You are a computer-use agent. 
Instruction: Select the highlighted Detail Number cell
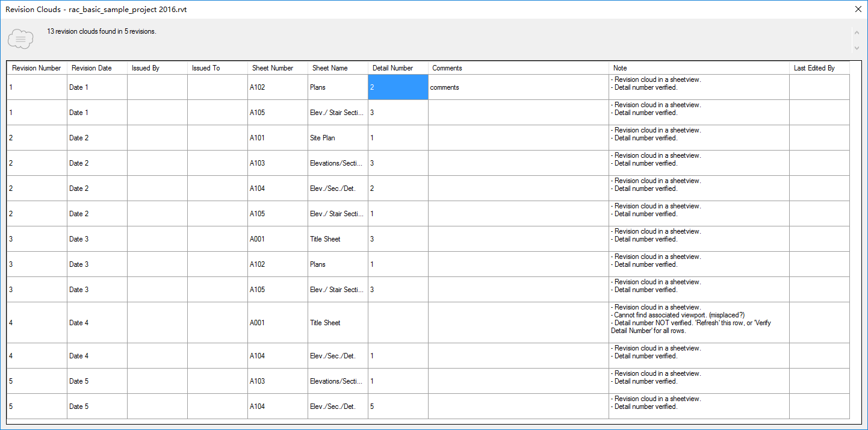click(397, 87)
